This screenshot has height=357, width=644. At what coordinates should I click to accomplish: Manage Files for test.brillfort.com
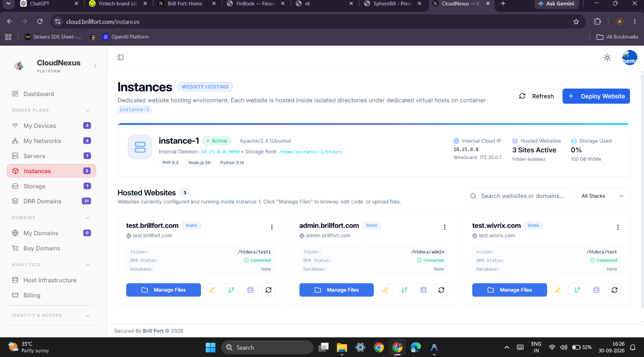pyautogui.click(x=164, y=290)
